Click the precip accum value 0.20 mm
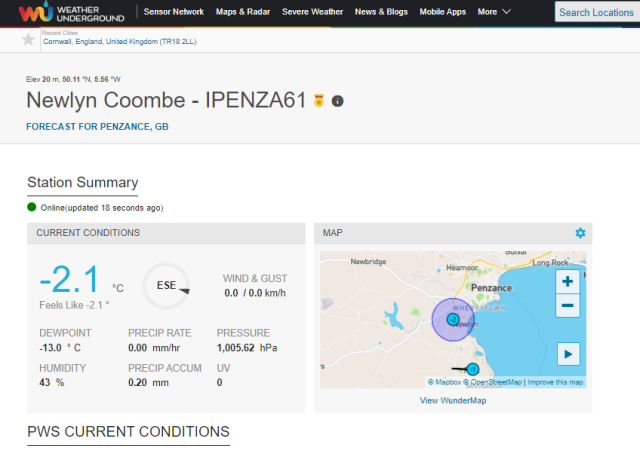The height and width of the screenshot is (451, 640). tap(148, 382)
